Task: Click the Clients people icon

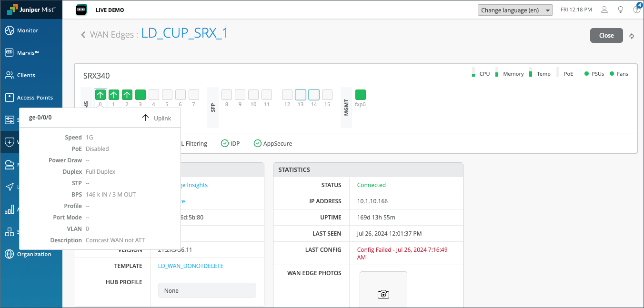Action: click(9, 75)
